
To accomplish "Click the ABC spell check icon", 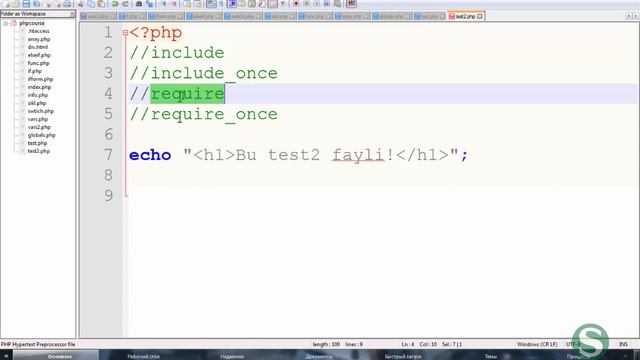I will tap(351, 4).
